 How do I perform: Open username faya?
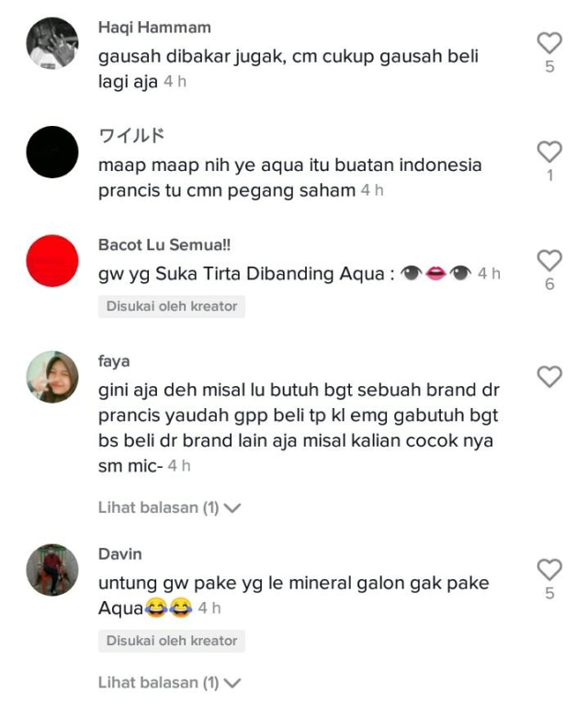114,361
